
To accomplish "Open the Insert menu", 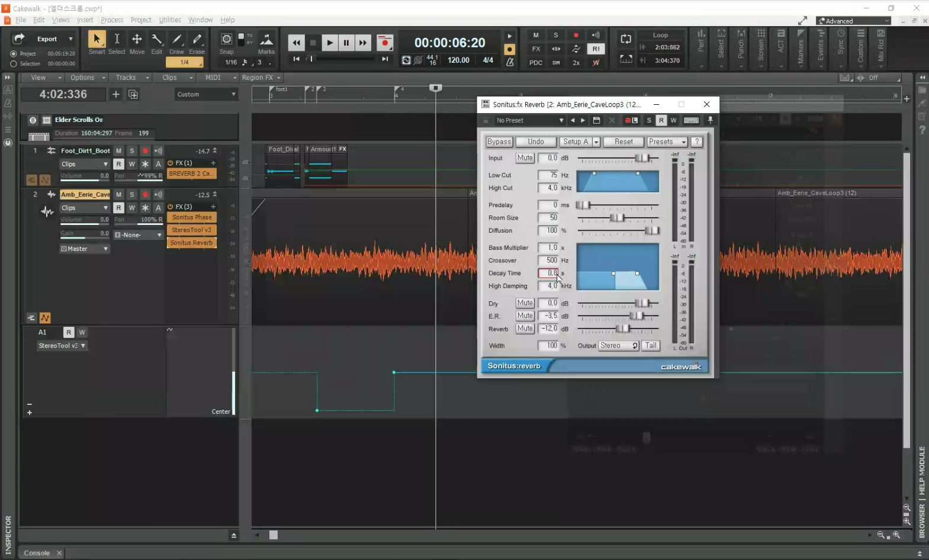I will click(x=85, y=20).
